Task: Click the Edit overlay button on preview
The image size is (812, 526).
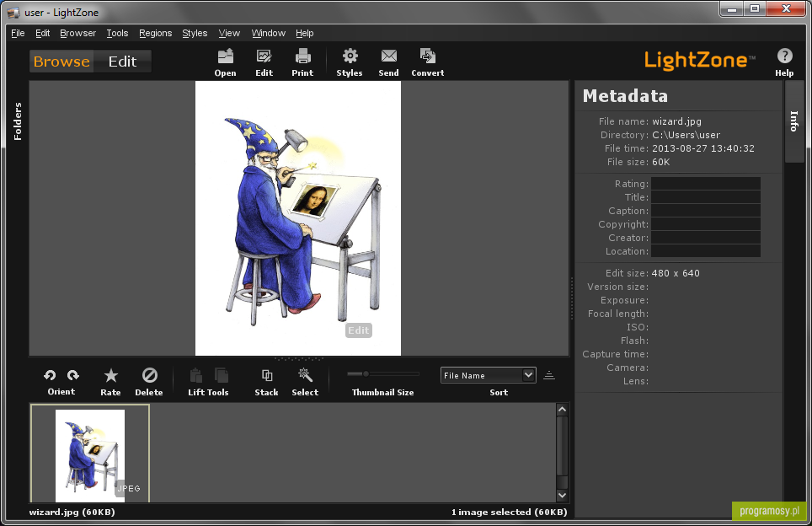Action: [359, 330]
